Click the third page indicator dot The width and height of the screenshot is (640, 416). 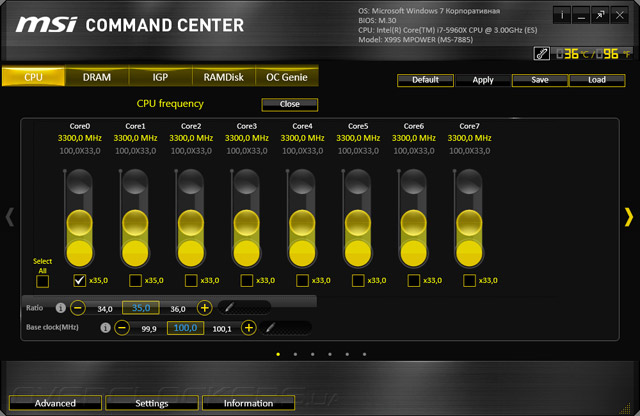313,354
